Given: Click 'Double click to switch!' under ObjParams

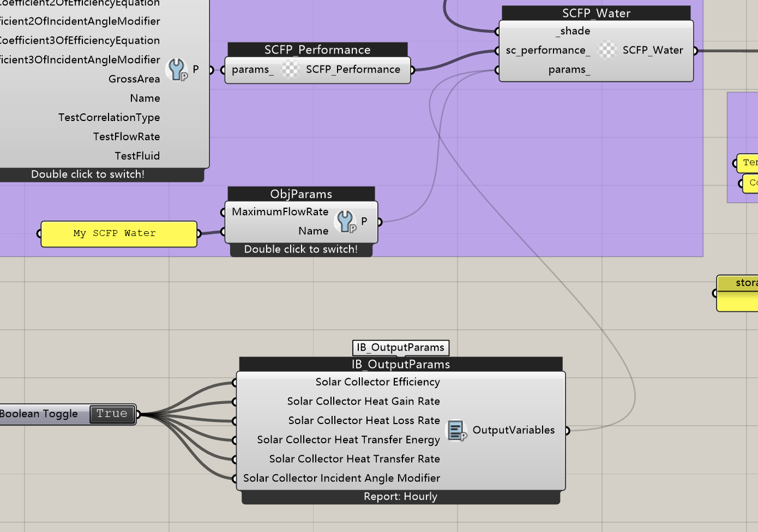Looking at the screenshot, I should [300, 250].
